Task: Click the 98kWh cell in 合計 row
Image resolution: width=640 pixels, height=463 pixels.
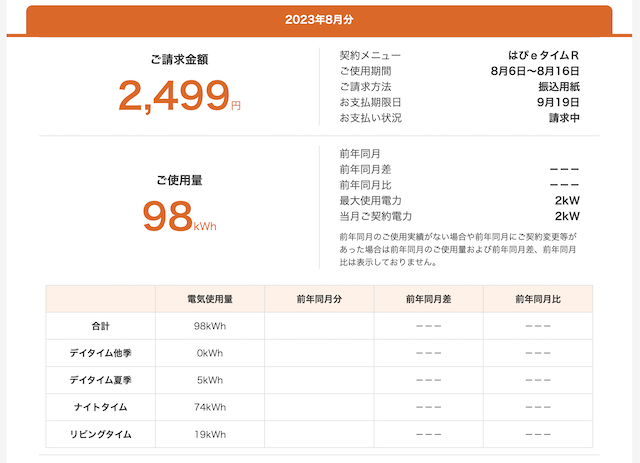Action: tap(210, 326)
